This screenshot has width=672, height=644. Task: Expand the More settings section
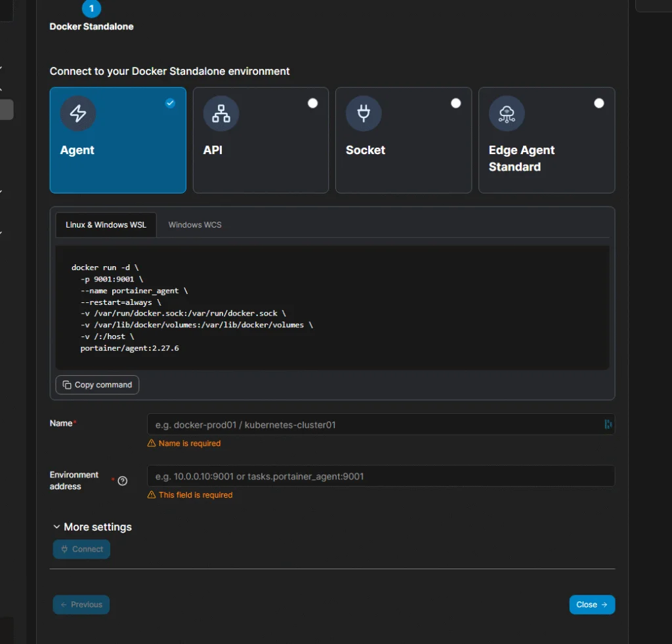click(92, 527)
